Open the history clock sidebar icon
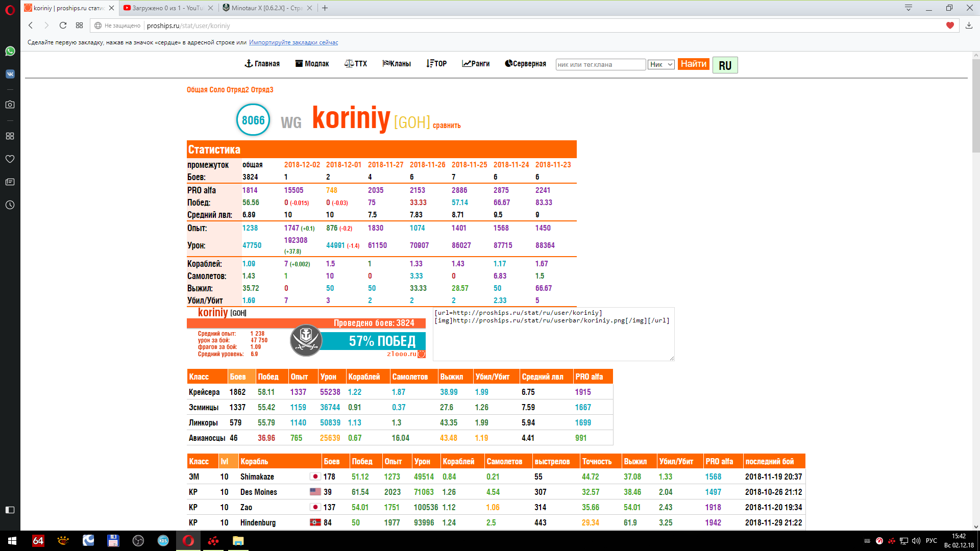980x551 pixels. (x=10, y=205)
